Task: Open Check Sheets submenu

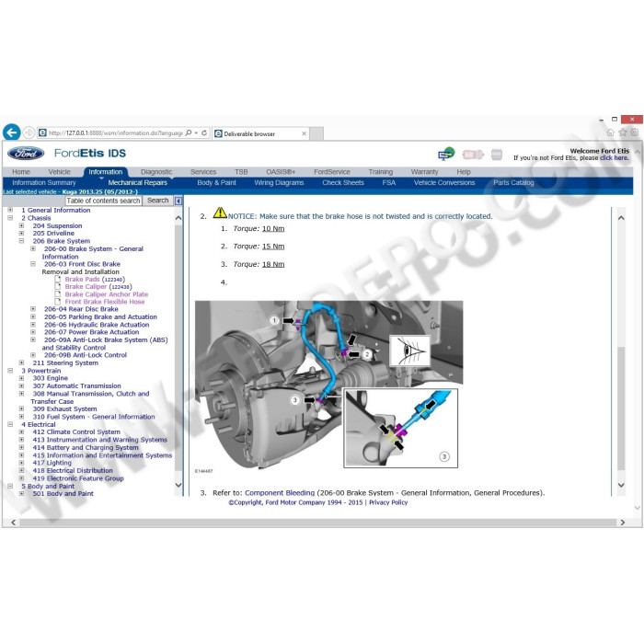Action: click(x=343, y=183)
